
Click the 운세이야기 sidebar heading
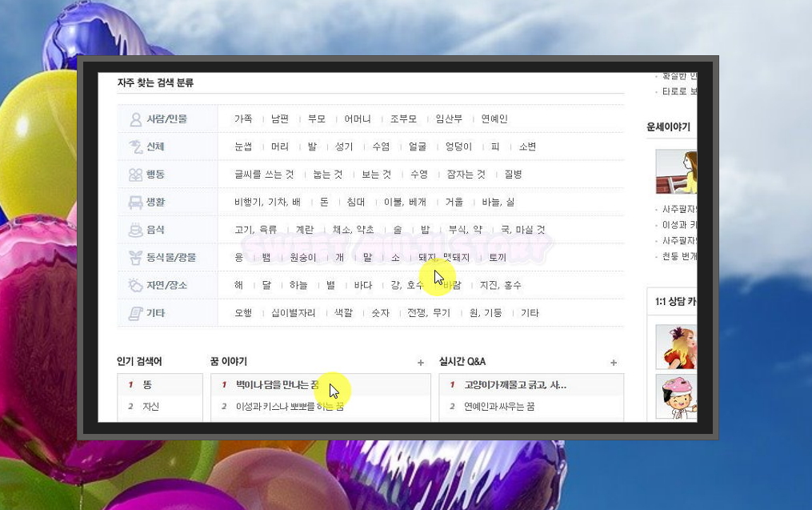pos(669,127)
